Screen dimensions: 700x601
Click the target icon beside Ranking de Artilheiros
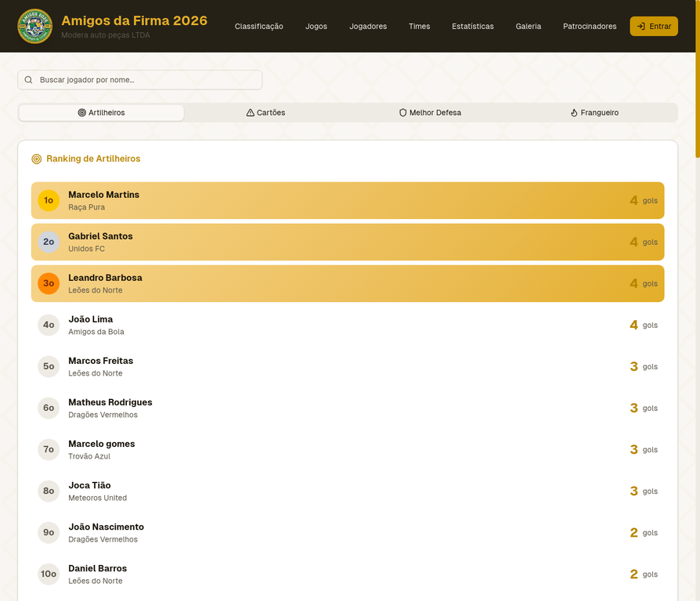(x=37, y=159)
